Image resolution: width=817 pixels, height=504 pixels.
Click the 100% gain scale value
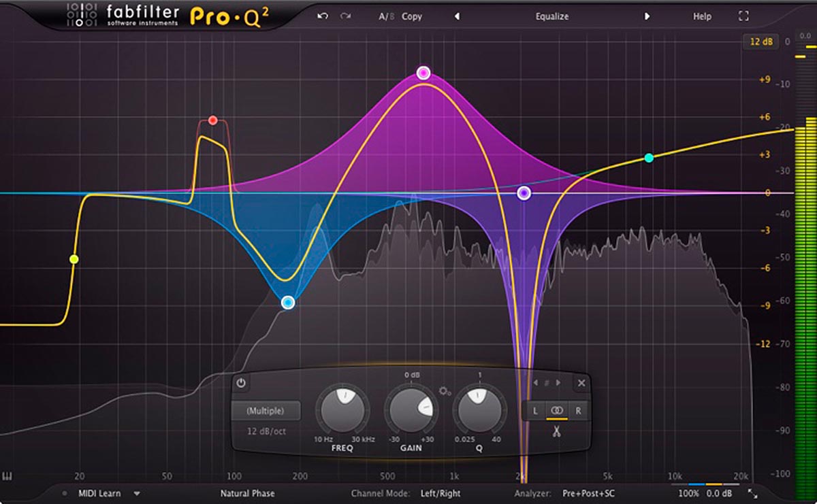[689, 493]
